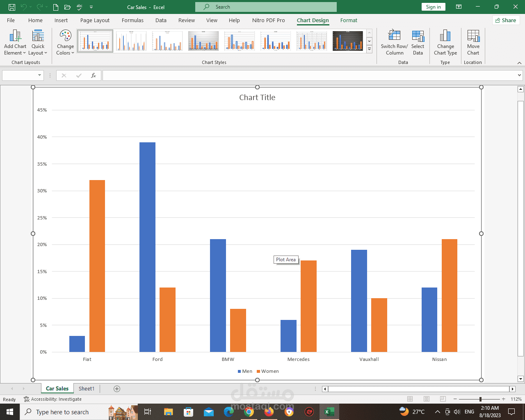
Task: Show hidden system tray icons
Action: pyautogui.click(x=437, y=412)
